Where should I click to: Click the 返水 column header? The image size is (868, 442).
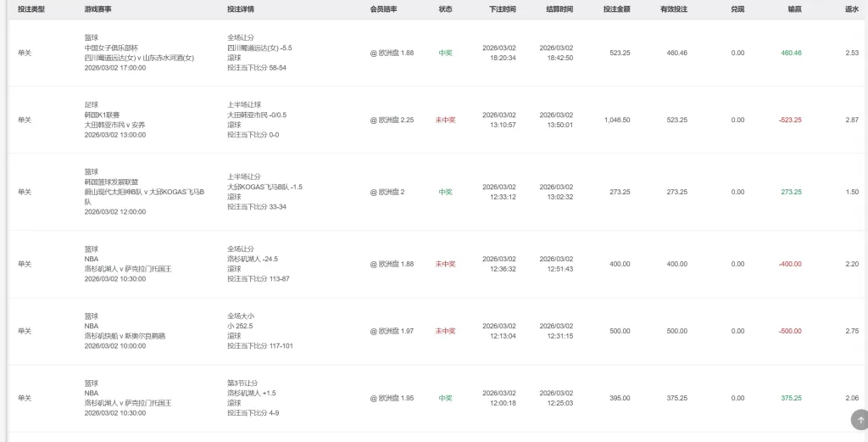click(x=852, y=9)
